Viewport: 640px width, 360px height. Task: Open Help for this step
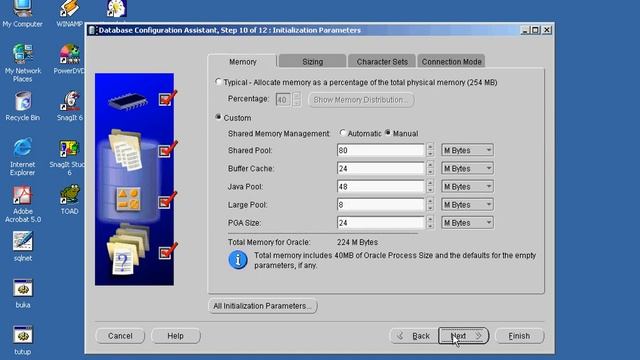tap(176, 336)
